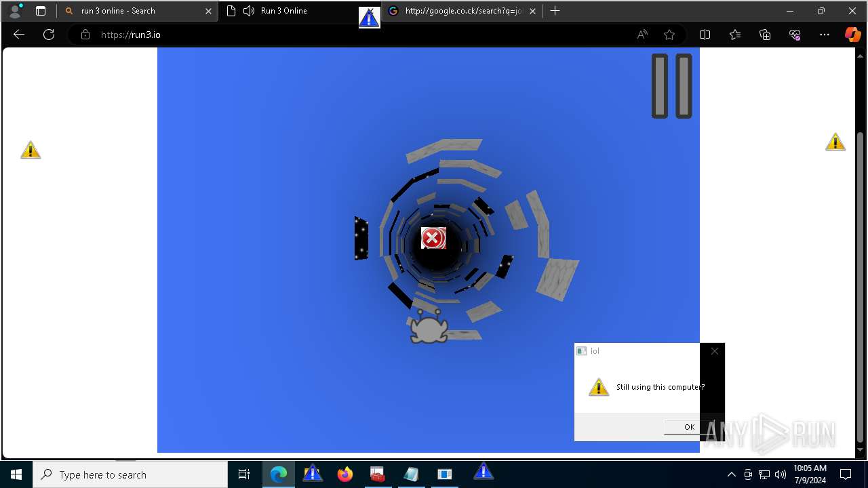
Task: Pause the Run 3 game
Action: (x=672, y=86)
